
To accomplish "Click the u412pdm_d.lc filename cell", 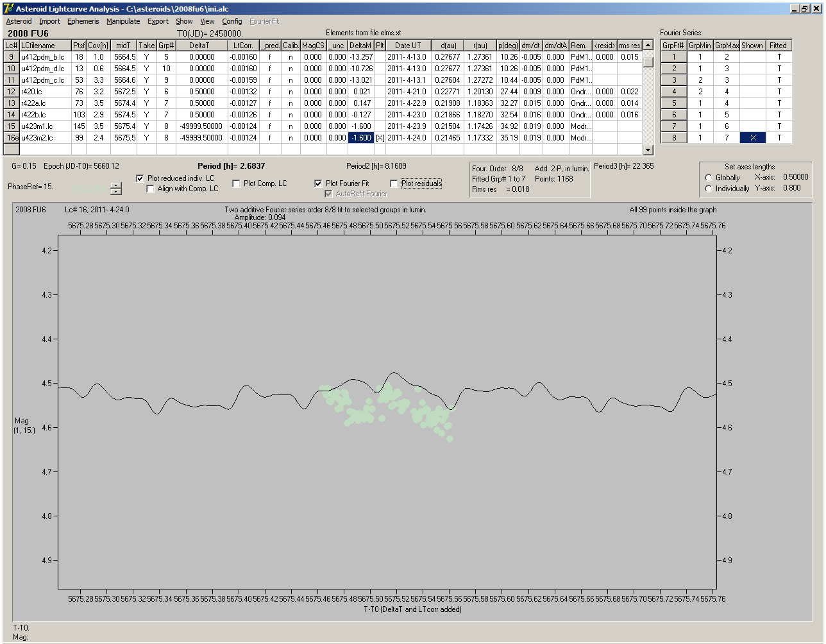I will (45, 69).
